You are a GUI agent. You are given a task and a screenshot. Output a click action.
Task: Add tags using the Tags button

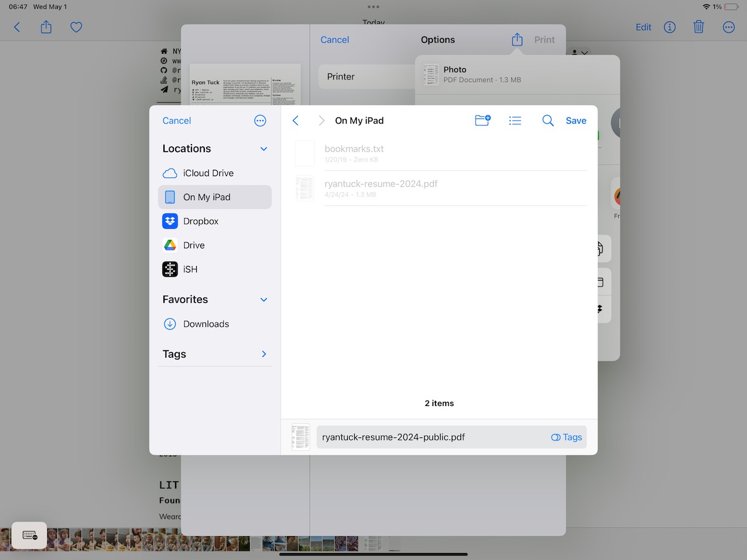[567, 437]
